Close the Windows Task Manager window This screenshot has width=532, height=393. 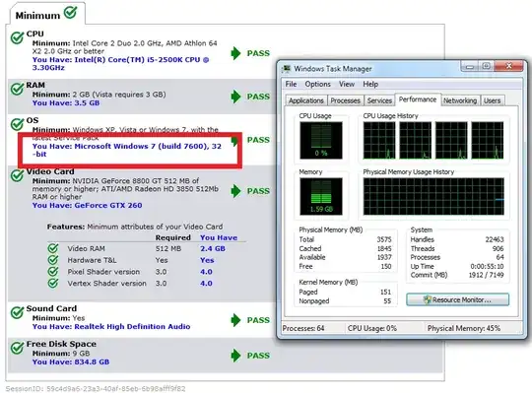[508, 66]
